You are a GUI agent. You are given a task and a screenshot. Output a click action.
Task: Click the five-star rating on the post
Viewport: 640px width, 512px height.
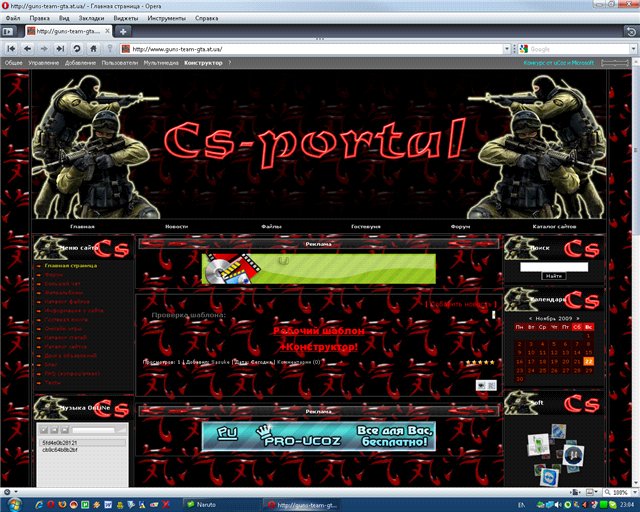481,362
